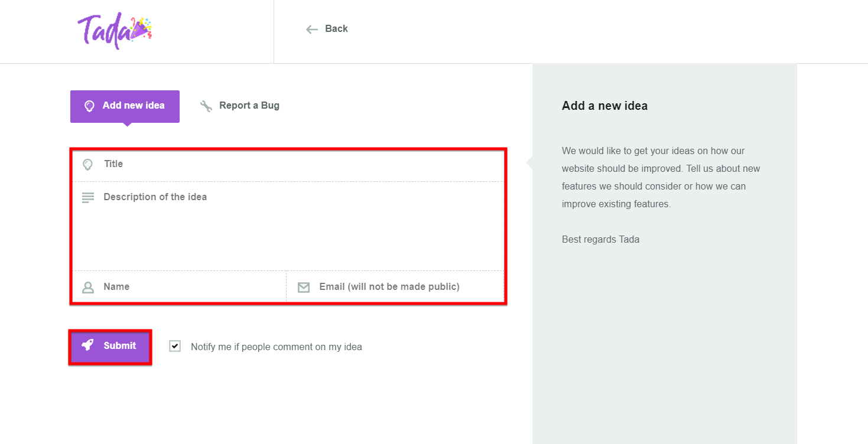Go back via the Back link
This screenshot has width=868, height=444.
pos(327,29)
